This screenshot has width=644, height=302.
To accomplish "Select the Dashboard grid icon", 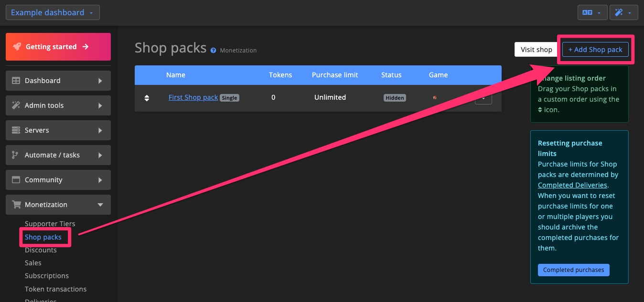I will (16, 81).
